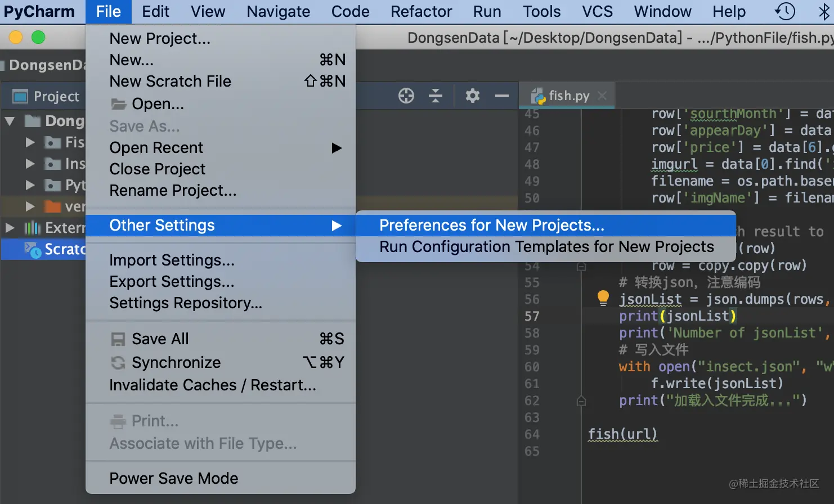Expand the Extern libraries arrow in the tree
The width and height of the screenshot is (834, 504).
tap(10, 228)
